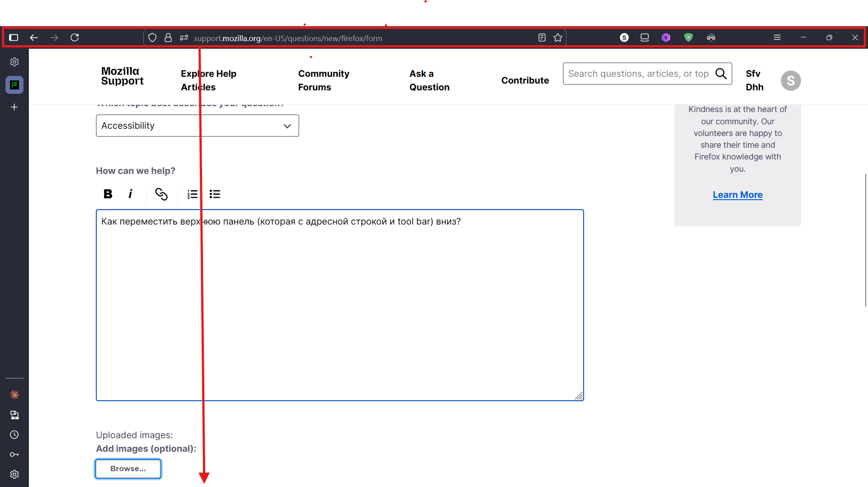868x487 pixels.
Task: Click the textarea resize grip in the corner
Action: tap(579, 396)
